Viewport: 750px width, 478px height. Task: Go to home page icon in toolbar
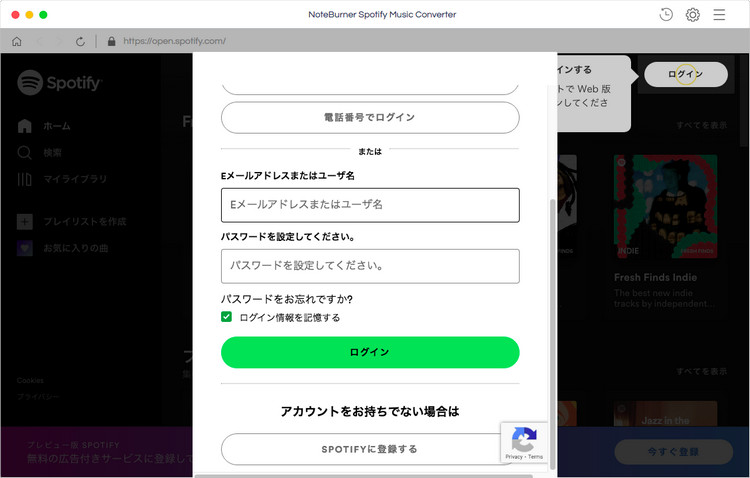pos(17,42)
